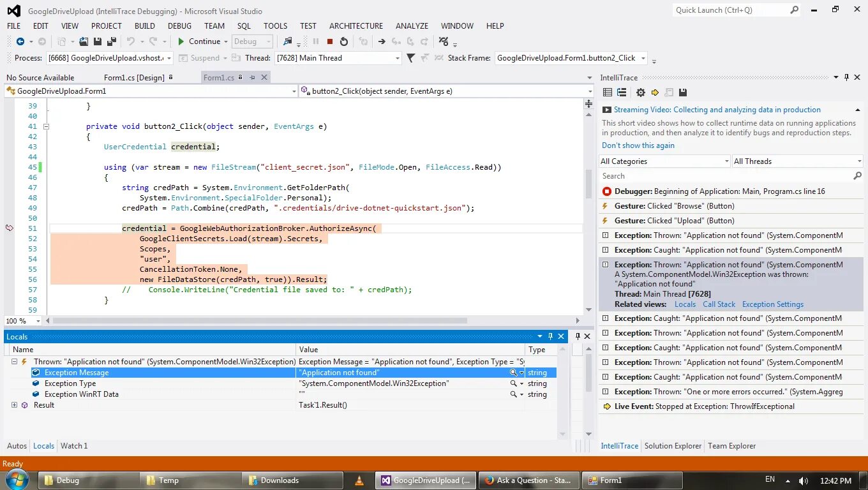Pin the IntelliTrace panel
The height and width of the screenshot is (490, 868).
click(847, 77)
